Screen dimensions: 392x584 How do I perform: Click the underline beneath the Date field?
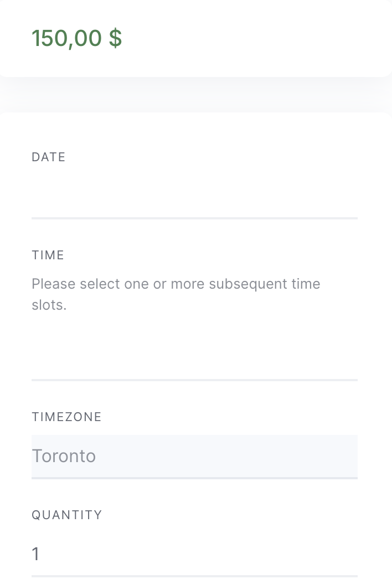coord(194,218)
